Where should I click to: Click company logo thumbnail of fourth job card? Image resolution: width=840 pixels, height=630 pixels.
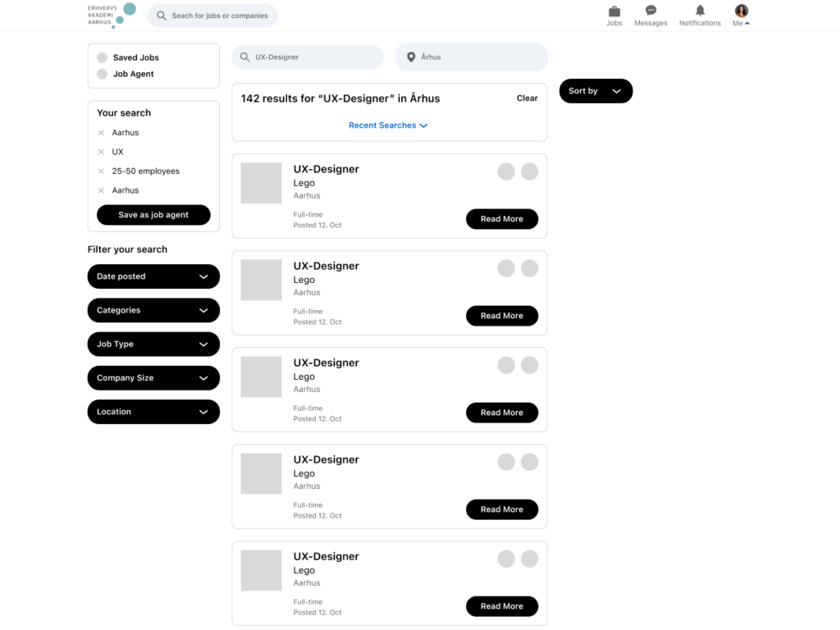pos(261,473)
